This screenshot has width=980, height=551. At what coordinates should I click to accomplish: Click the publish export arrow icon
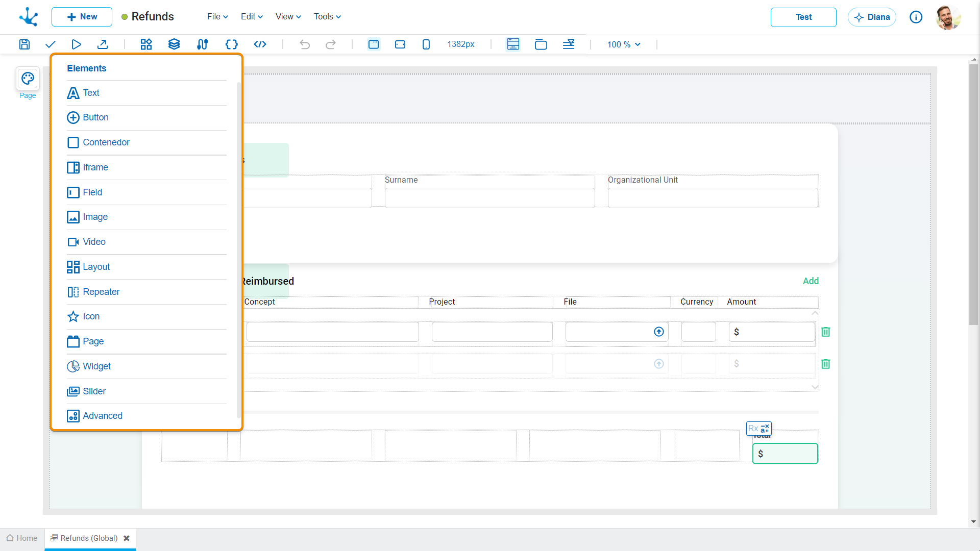click(103, 44)
